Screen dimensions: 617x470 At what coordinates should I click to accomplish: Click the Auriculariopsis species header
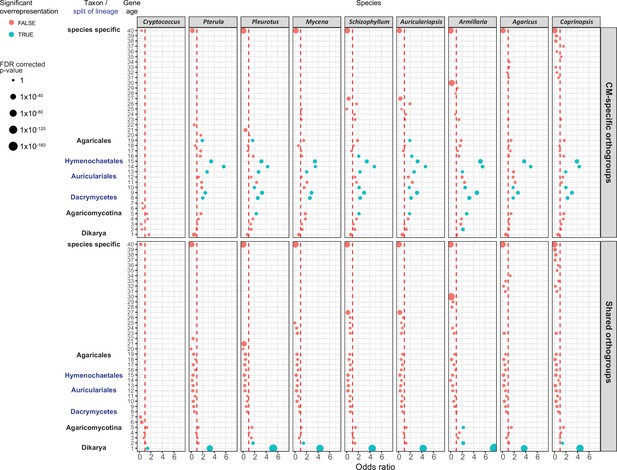(x=421, y=22)
